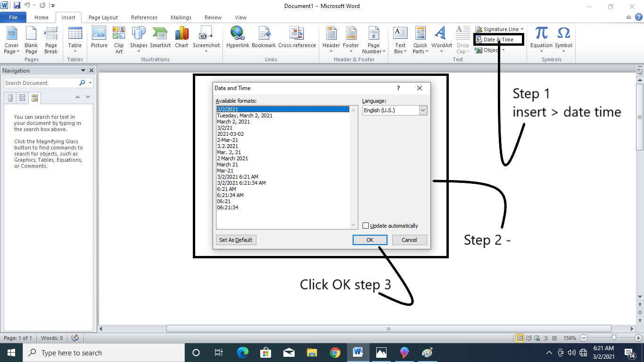Viewport: 644px width, 362px height.
Task: Insert a Cover Page
Action: click(12, 41)
